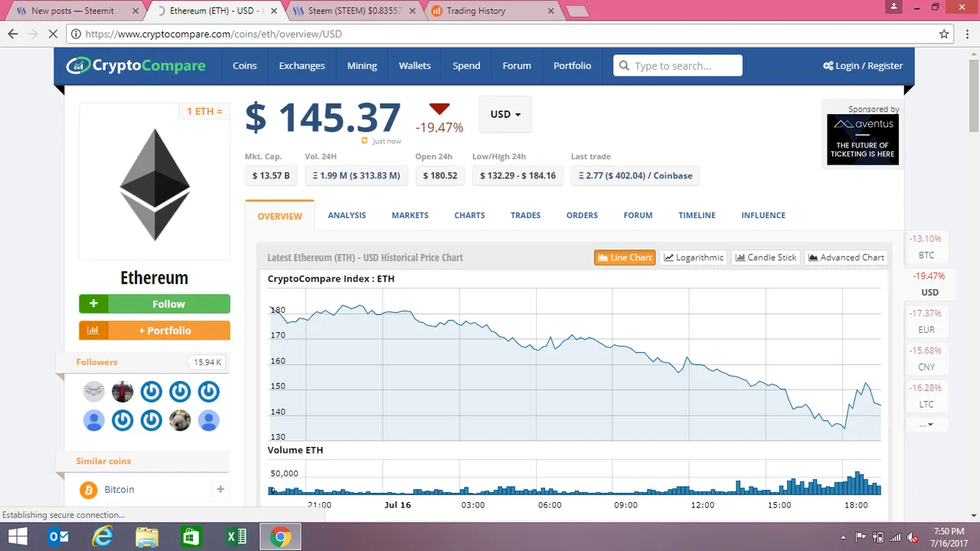Focus the Type to search field
Screen dimensions: 980x551
[678, 66]
